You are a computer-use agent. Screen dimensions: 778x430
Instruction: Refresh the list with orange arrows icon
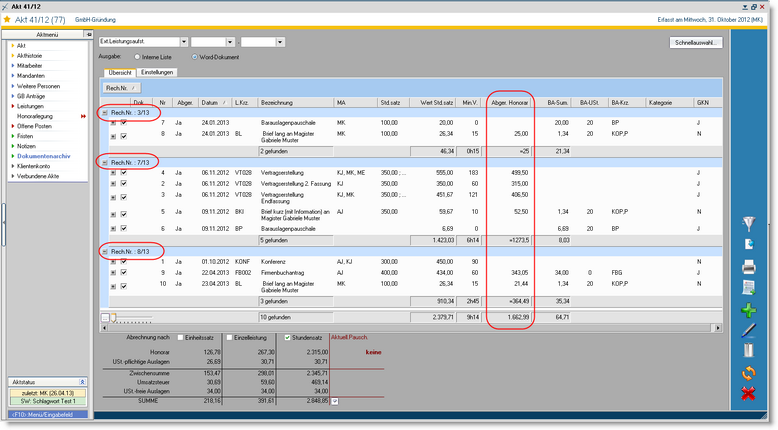tap(749, 373)
